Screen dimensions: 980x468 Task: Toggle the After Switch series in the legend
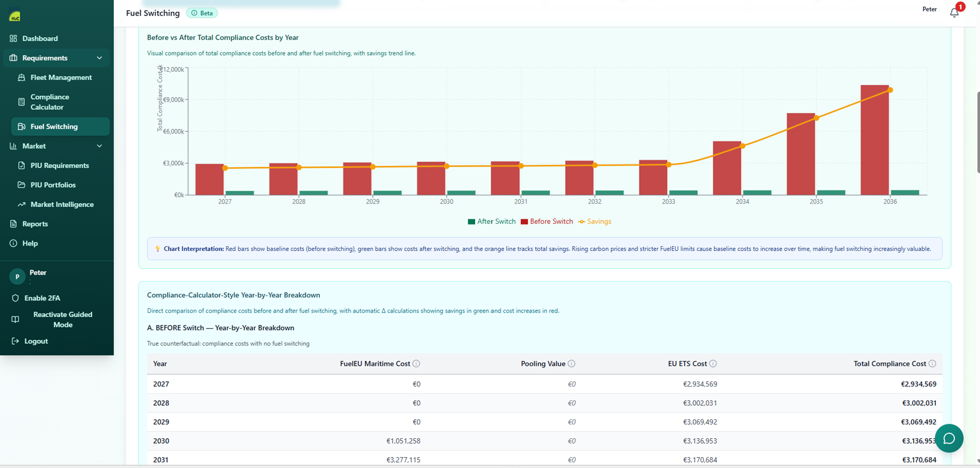pyautogui.click(x=491, y=221)
